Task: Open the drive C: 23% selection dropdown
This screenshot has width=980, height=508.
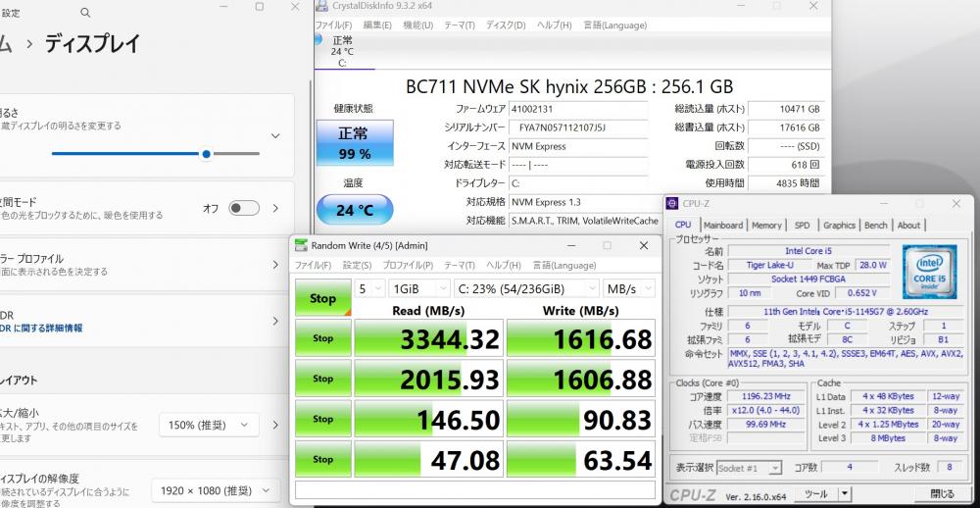Action: (x=526, y=289)
